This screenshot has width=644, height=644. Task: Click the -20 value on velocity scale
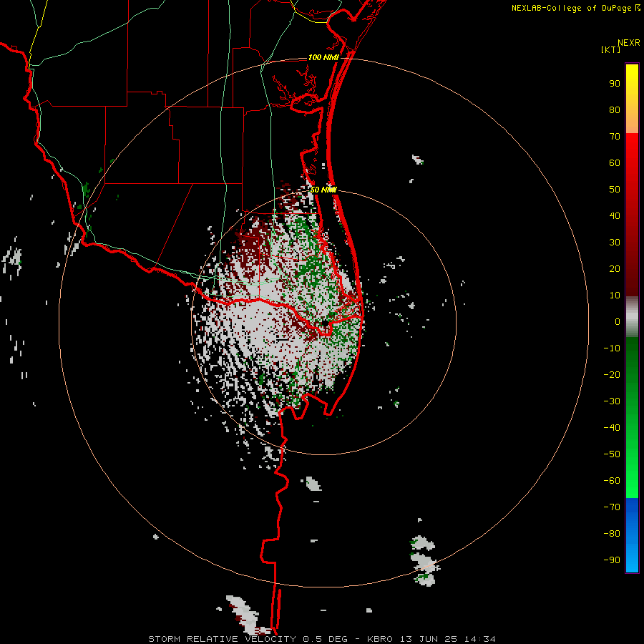coord(612,374)
